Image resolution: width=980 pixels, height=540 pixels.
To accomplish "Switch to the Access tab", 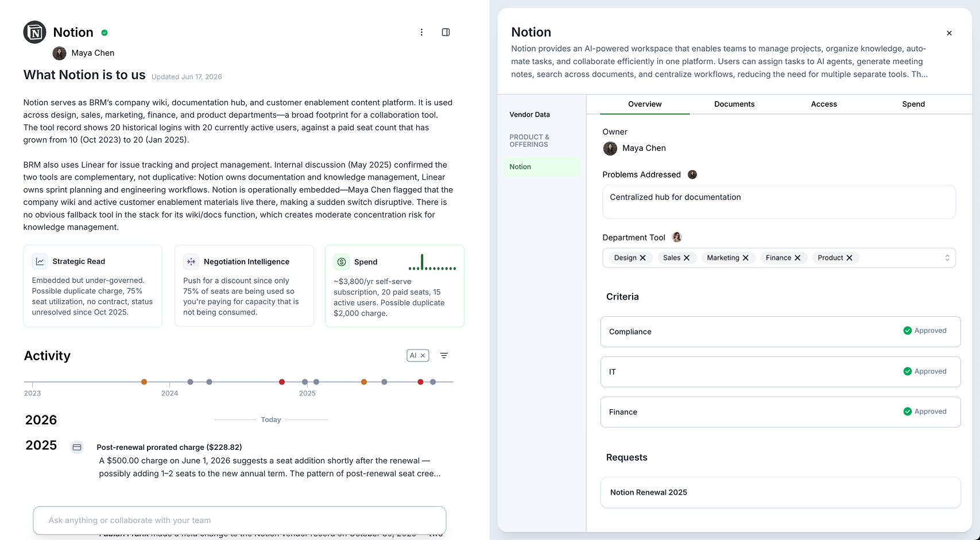I will tap(824, 104).
